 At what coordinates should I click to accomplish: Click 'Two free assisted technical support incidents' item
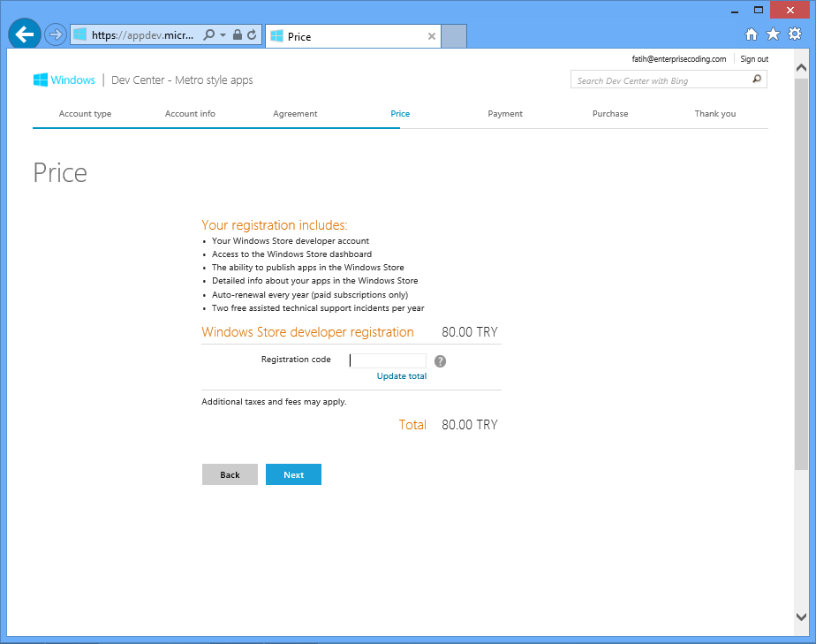pyautogui.click(x=318, y=308)
